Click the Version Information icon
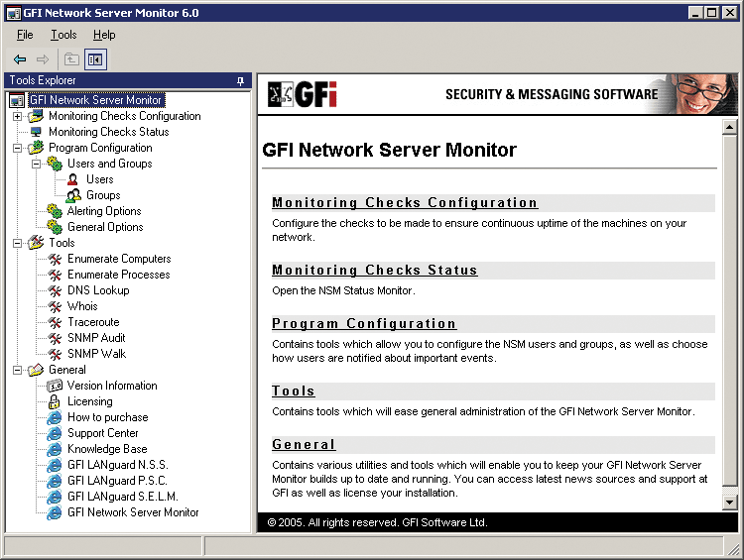Image resolution: width=744 pixels, height=560 pixels. tap(55, 386)
